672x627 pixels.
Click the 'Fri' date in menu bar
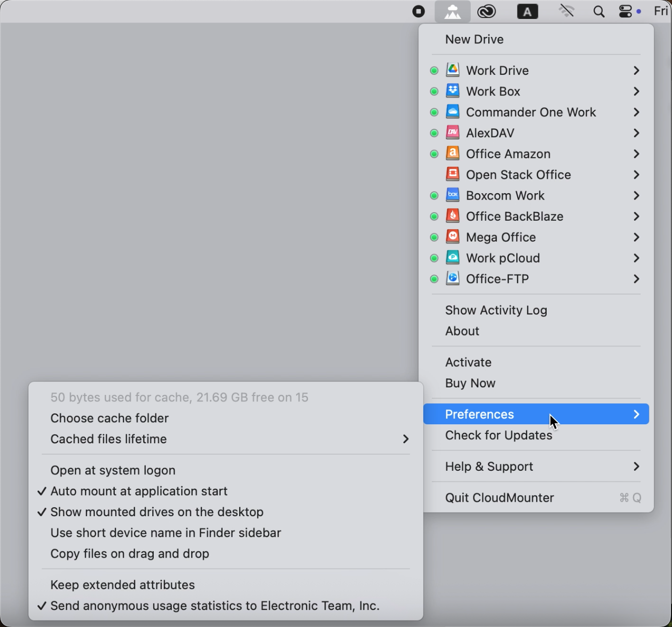(x=661, y=11)
